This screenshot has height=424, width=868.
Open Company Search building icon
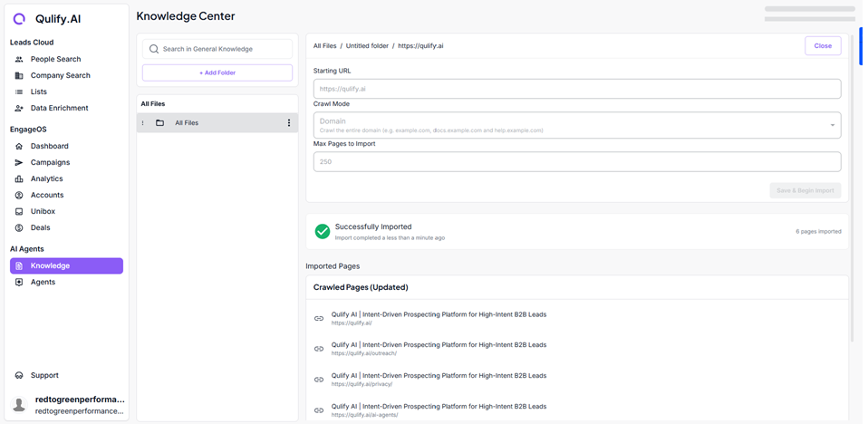pyautogui.click(x=19, y=75)
